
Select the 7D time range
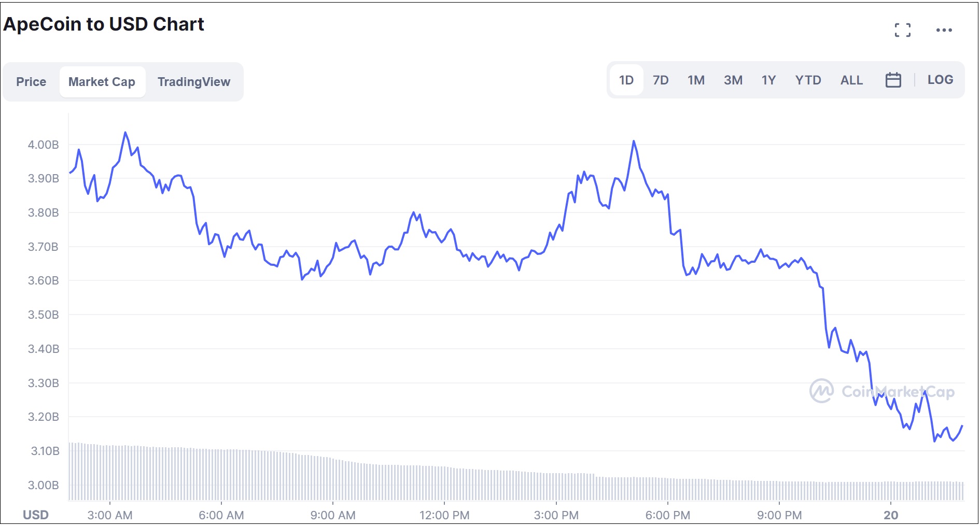(661, 80)
